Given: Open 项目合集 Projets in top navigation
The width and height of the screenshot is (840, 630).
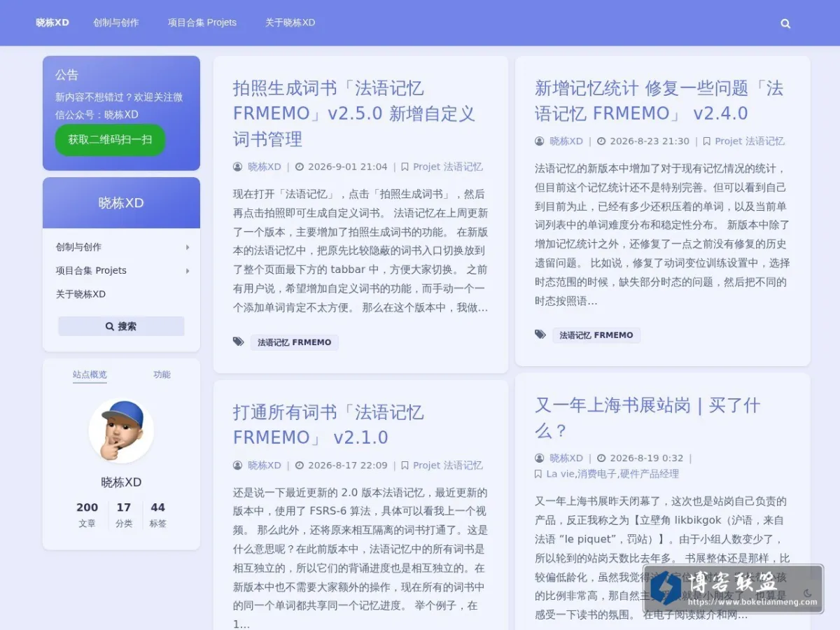Looking at the screenshot, I should tap(202, 22).
